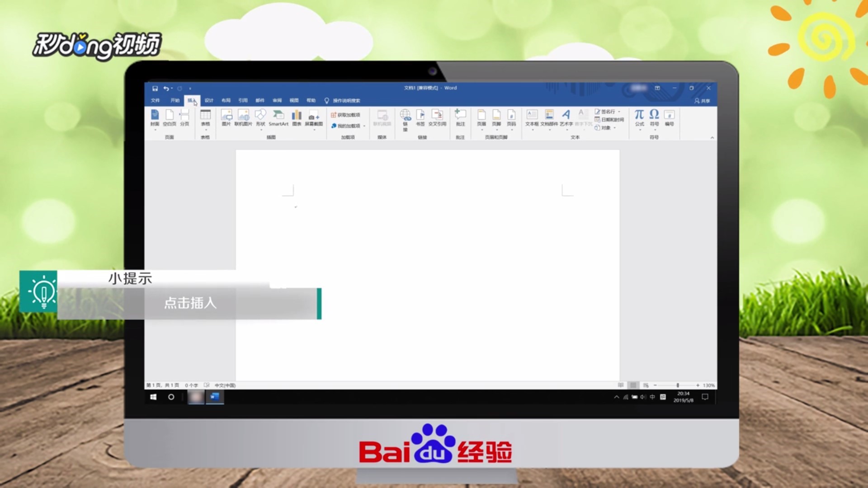
Task: Add a new Comment (批注)
Action: point(460,117)
